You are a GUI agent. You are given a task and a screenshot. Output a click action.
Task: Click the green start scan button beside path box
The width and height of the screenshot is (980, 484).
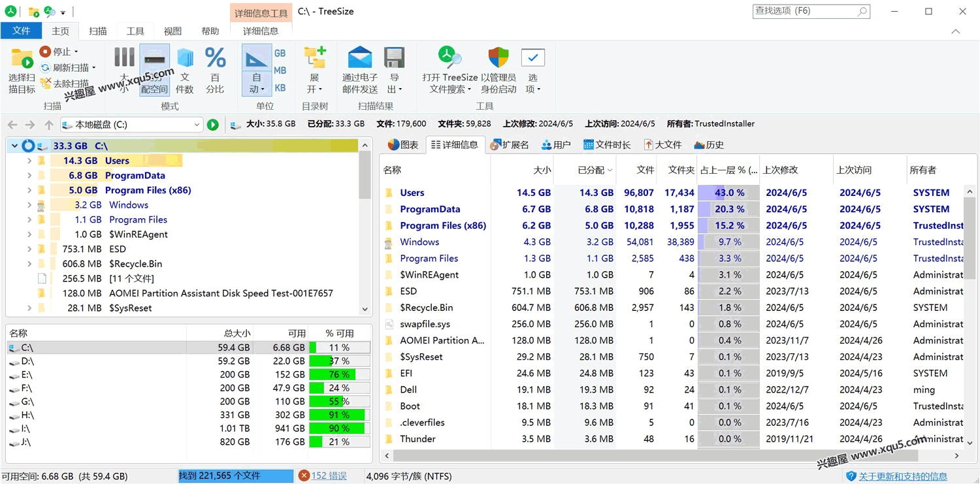(x=213, y=125)
